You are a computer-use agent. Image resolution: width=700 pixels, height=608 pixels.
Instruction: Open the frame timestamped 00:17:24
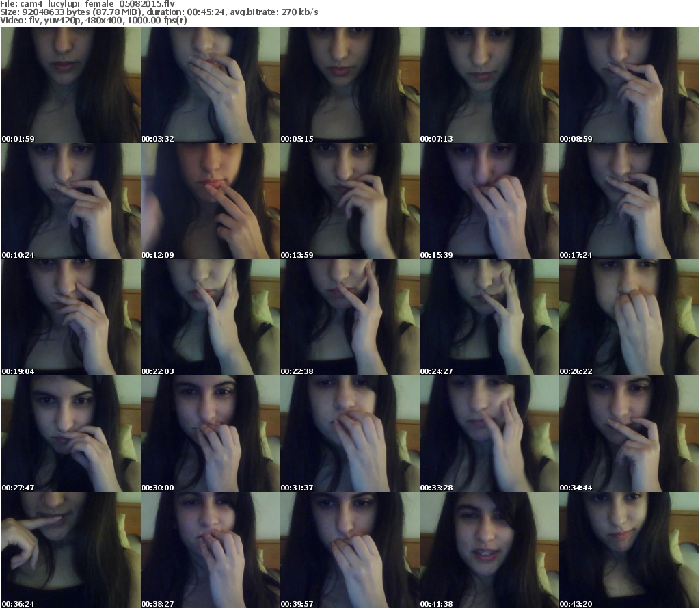click(x=629, y=201)
